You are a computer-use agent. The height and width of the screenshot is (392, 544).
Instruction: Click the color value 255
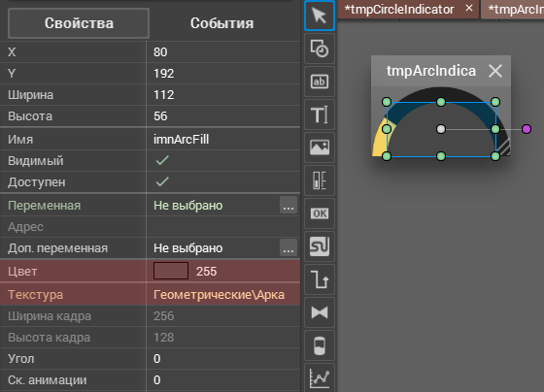(x=206, y=271)
